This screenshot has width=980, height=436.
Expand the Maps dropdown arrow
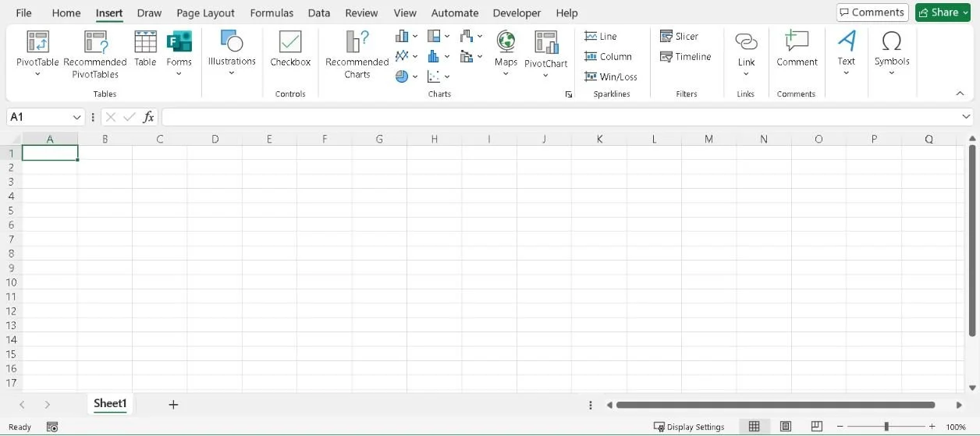coord(506,74)
